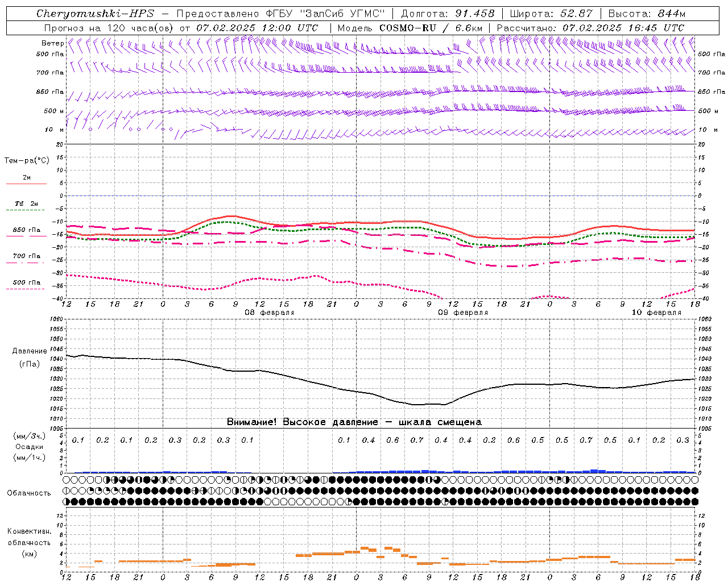The width and height of the screenshot is (728, 582).
Task: Click the 700 гПа legend in temperature panel
Action: tap(27, 256)
